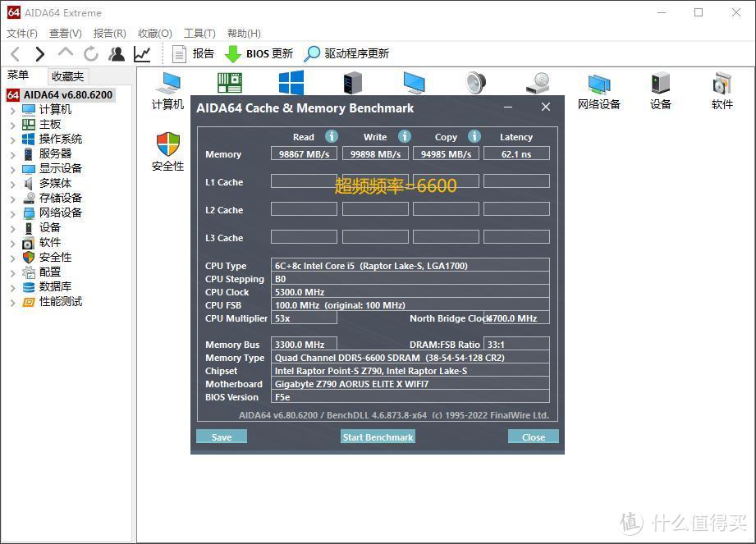Maximize the AIDA64 Extreme main window
756x544 pixels.
click(x=699, y=12)
